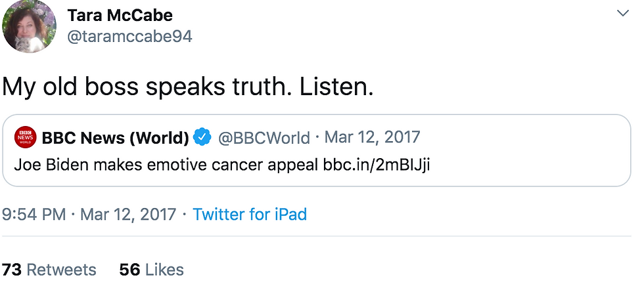View the 56 likes count number
644x292 pixels.
tap(129, 270)
